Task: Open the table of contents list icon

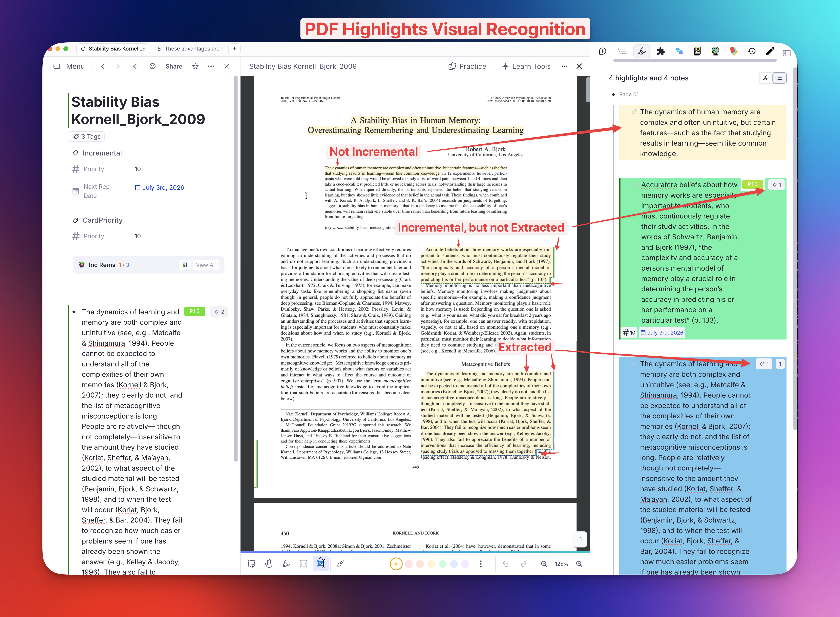Action: (x=622, y=51)
